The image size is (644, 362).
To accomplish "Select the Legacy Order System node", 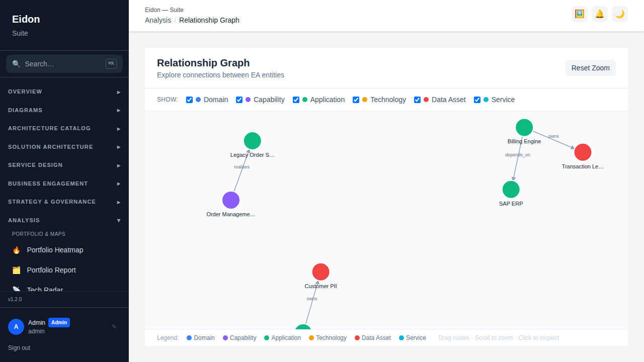I will coord(253,141).
